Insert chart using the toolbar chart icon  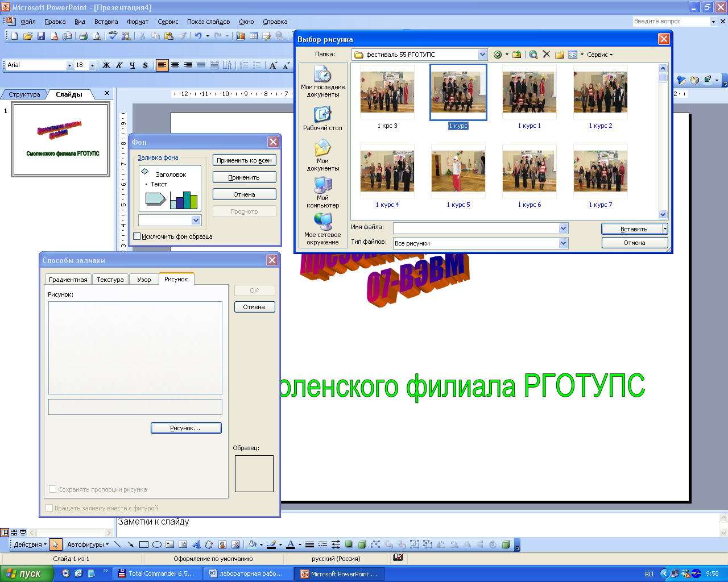point(241,36)
